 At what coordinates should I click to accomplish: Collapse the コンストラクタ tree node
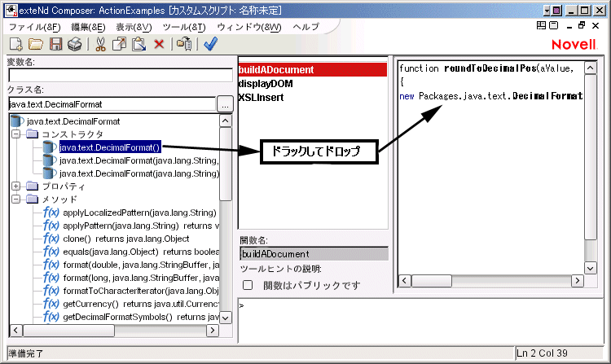pos(16,134)
